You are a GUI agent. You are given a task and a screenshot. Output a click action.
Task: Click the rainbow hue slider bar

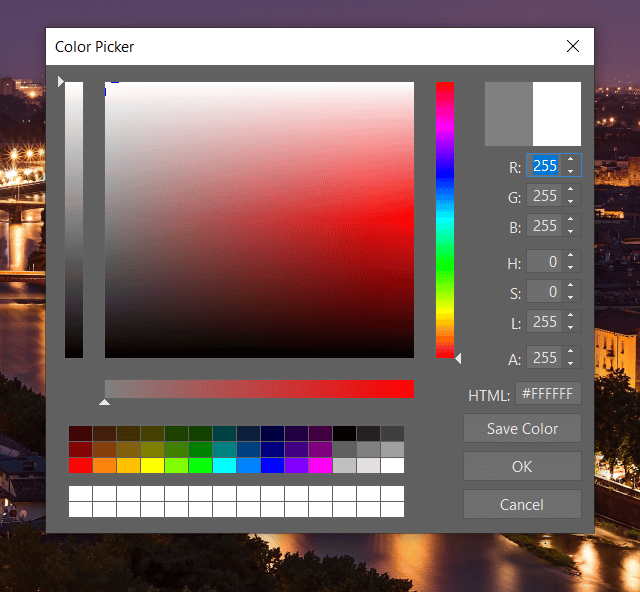point(445,220)
